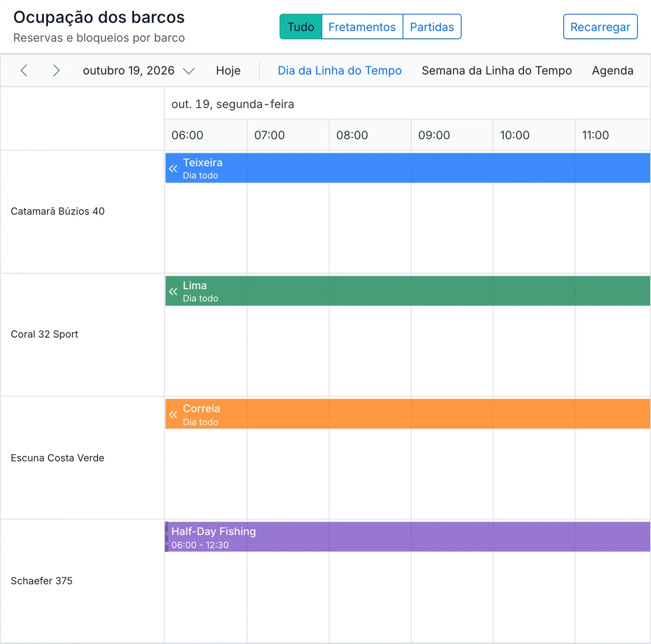Switch to Semana da Linha do Tempo view
This screenshot has height=644, width=651.
point(497,71)
